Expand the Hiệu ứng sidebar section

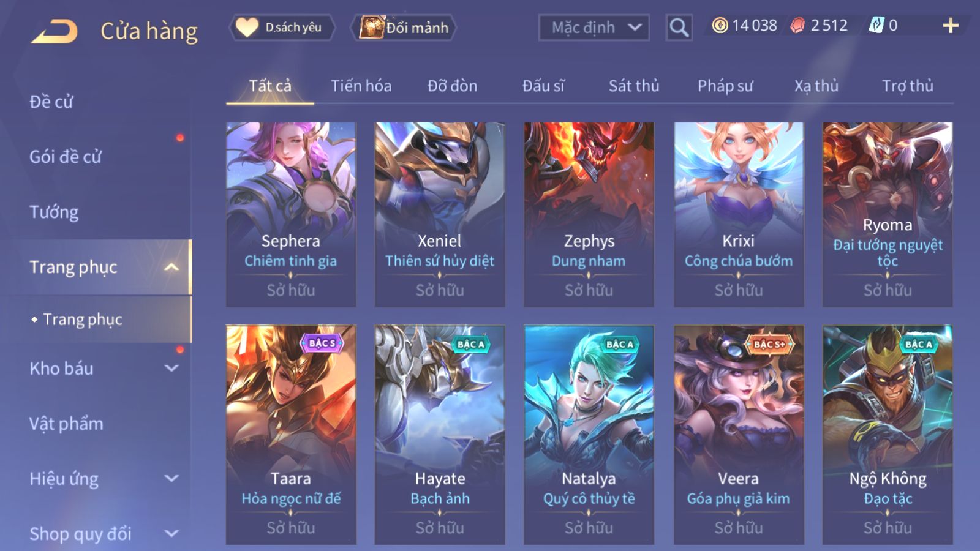tap(171, 479)
